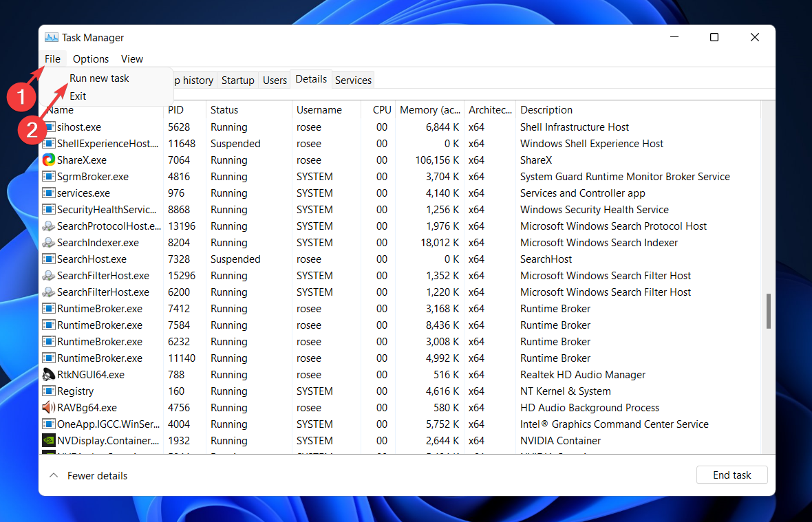Switch to the Services tab
Image resolution: width=812 pixels, height=522 pixels.
click(x=352, y=80)
